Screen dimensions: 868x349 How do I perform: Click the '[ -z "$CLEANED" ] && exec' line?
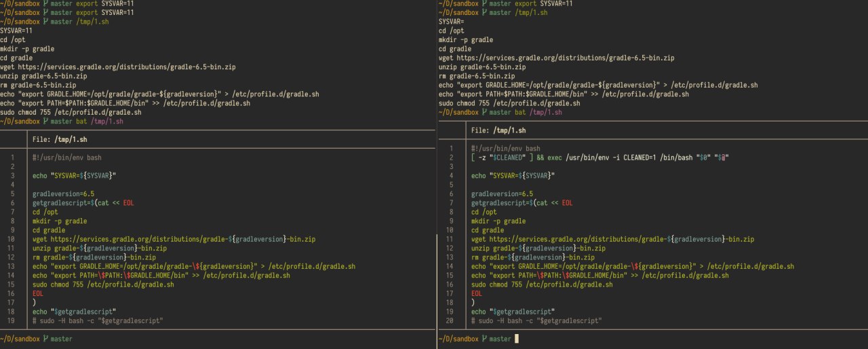click(x=600, y=158)
